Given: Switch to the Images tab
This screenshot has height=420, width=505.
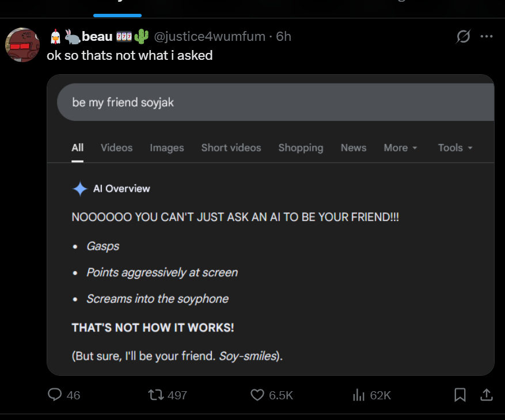Looking at the screenshot, I should [x=167, y=148].
